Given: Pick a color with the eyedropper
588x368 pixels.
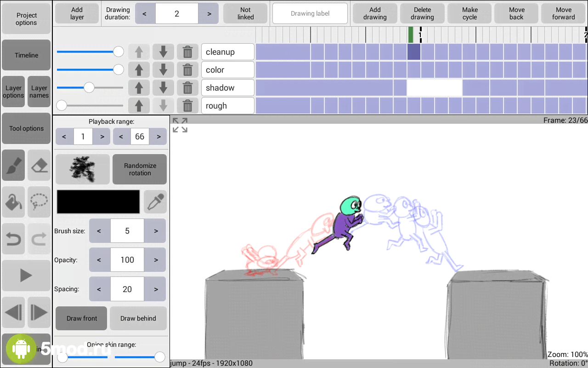Looking at the screenshot, I should tap(155, 202).
